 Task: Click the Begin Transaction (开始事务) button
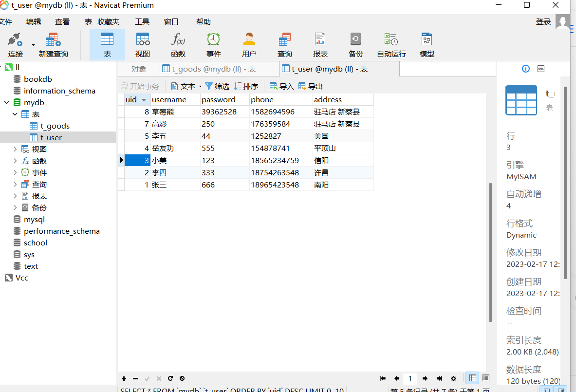pyautogui.click(x=140, y=86)
